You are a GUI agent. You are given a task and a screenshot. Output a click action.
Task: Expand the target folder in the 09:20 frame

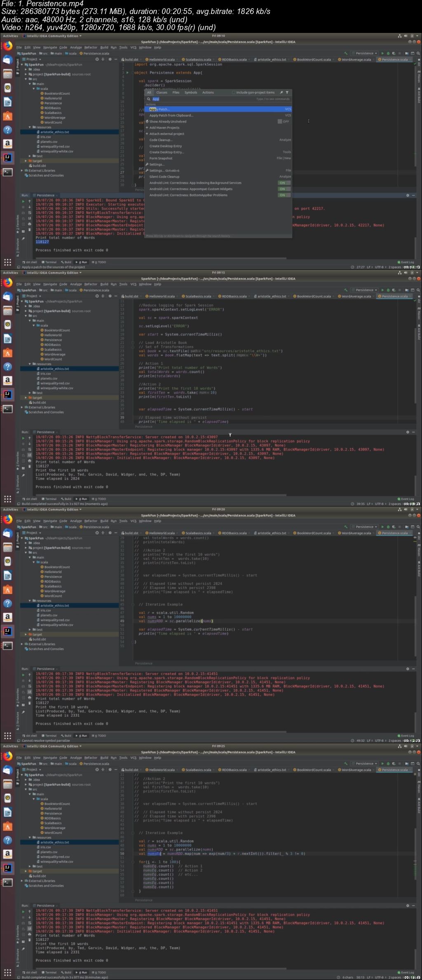pyautogui.click(x=26, y=635)
